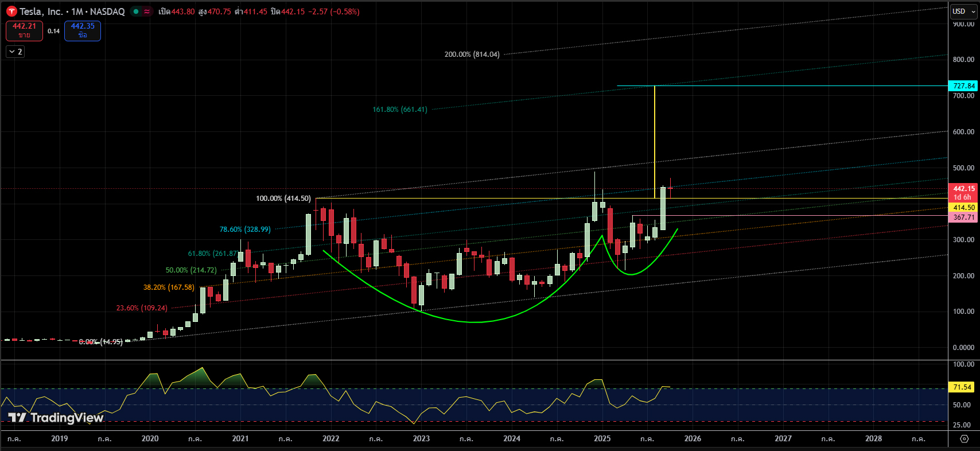Image resolution: width=980 pixels, height=451 pixels.
Task: Click the 50.00% (214.72) Fibonacci label
Action: [191, 270]
